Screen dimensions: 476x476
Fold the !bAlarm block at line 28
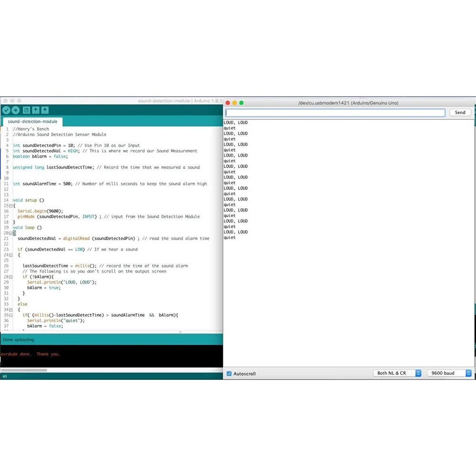pyautogui.click(x=11, y=277)
